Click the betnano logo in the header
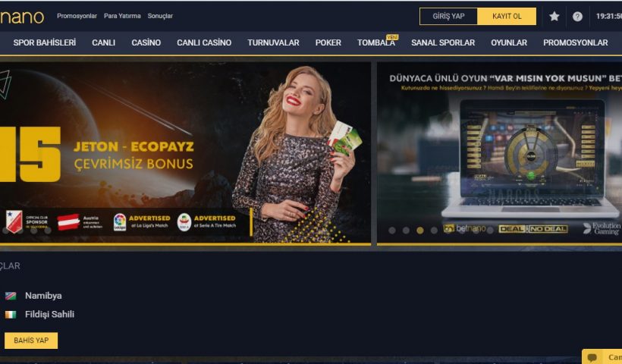Viewport: 622px width, 364px height. tap(22, 17)
